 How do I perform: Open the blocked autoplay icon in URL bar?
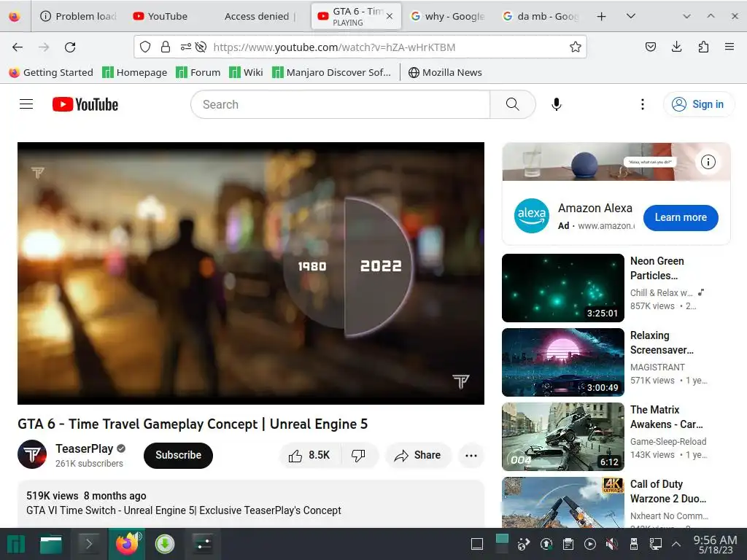click(x=201, y=47)
